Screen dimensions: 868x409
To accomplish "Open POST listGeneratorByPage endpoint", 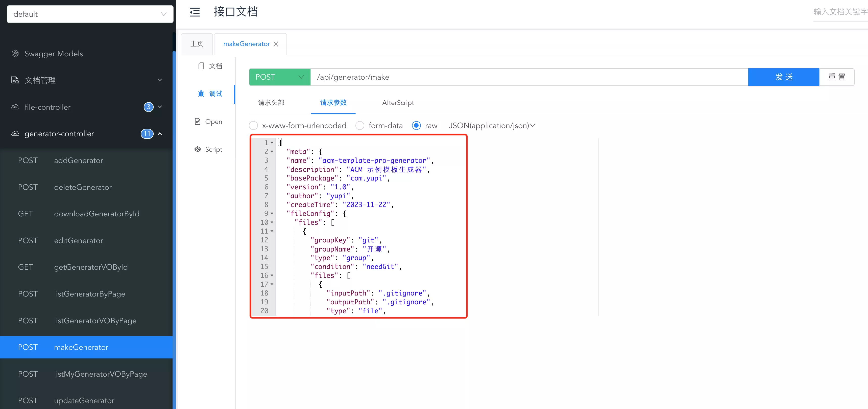I will click(86, 294).
